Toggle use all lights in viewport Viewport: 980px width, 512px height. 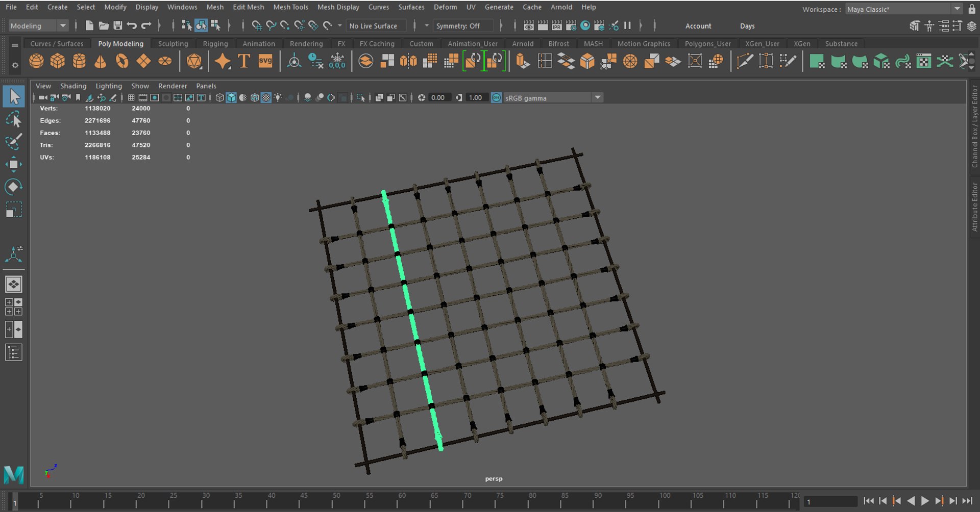click(278, 97)
